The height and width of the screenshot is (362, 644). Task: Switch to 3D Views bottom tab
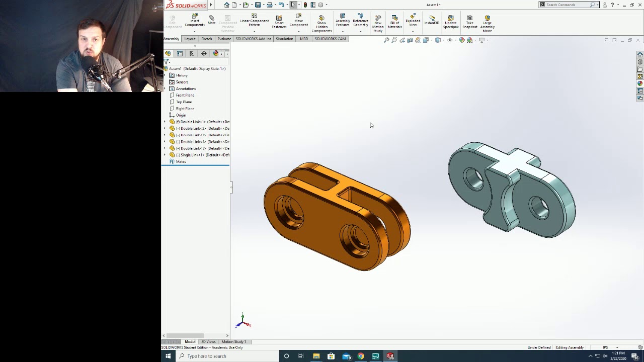[208, 342]
